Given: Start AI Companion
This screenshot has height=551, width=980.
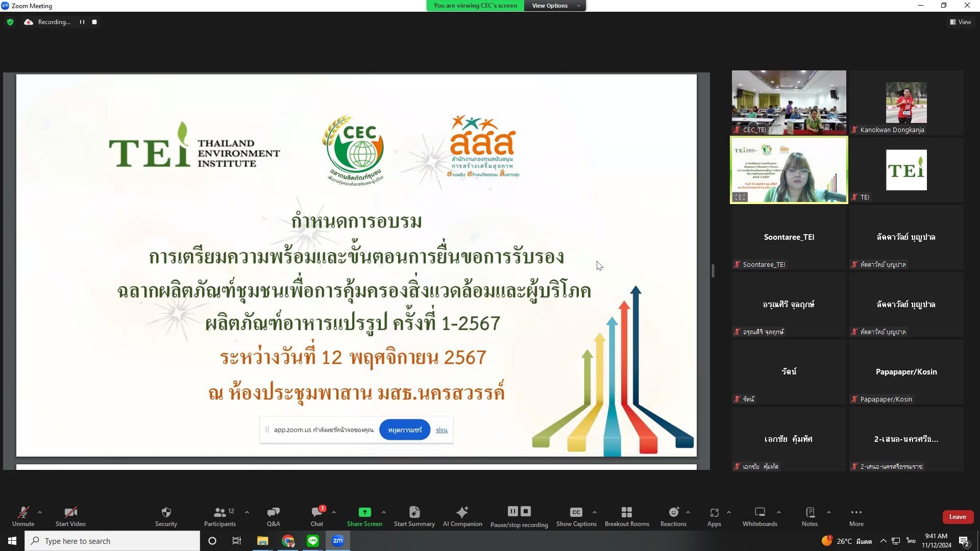Looking at the screenshot, I should tap(462, 512).
